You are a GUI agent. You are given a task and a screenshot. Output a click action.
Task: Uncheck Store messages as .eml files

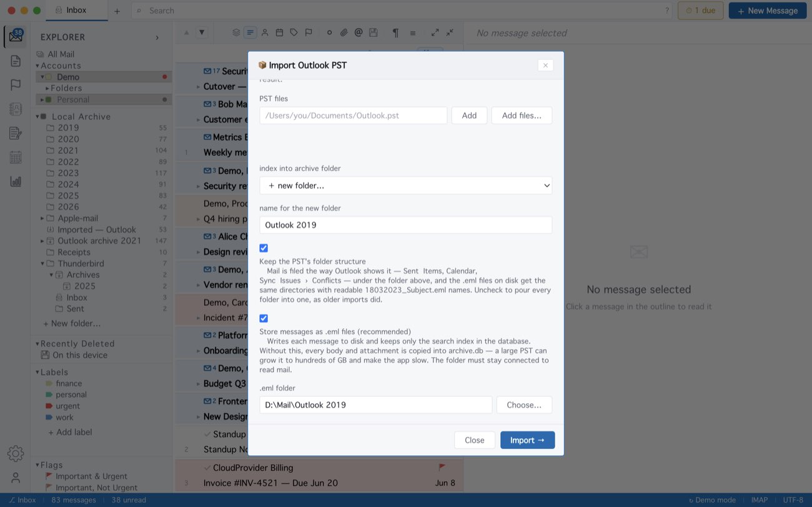pyautogui.click(x=264, y=318)
